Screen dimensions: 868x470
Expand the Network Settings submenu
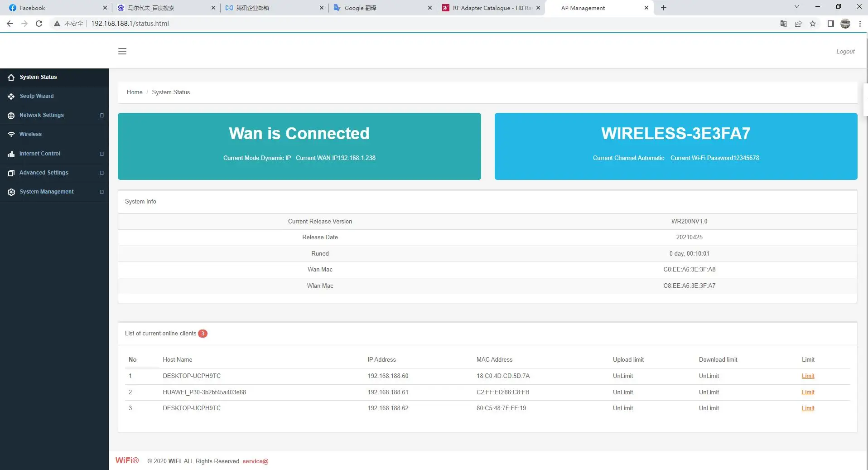click(x=102, y=116)
